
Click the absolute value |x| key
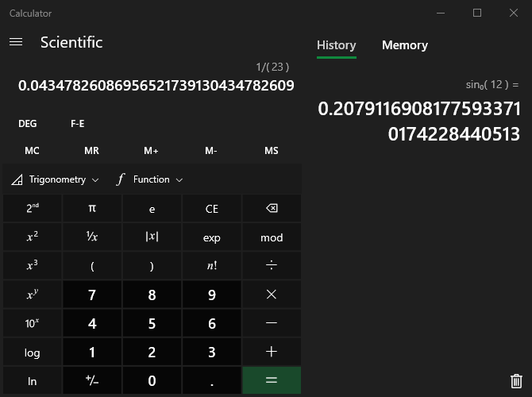tap(152, 237)
